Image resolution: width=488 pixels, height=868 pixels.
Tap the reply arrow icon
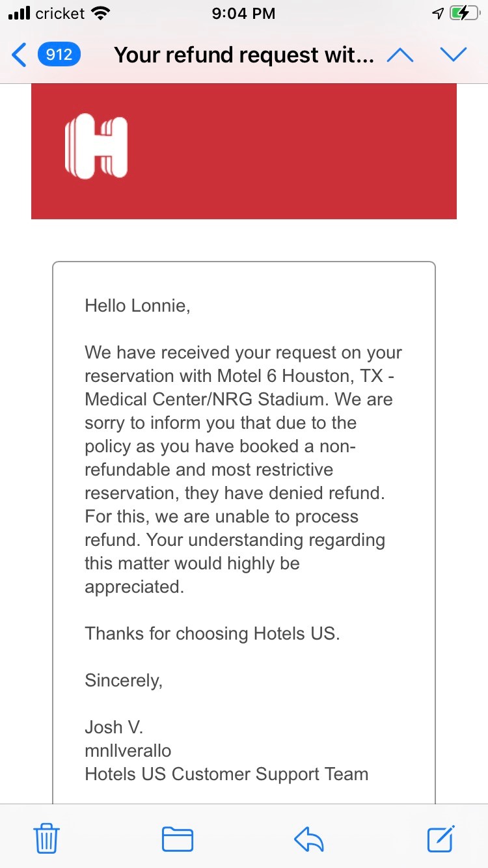pyautogui.click(x=310, y=839)
